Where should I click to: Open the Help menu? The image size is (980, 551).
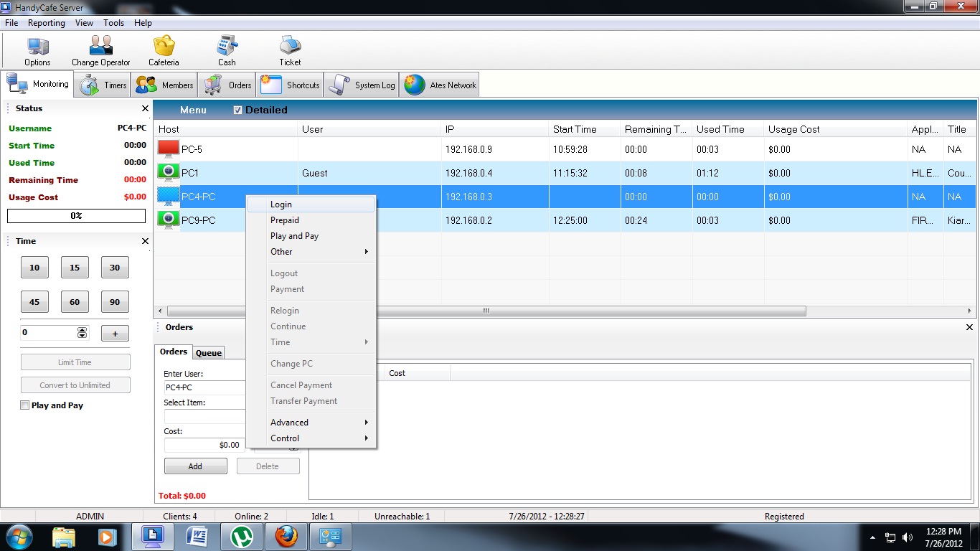click(x=143, y=23)
